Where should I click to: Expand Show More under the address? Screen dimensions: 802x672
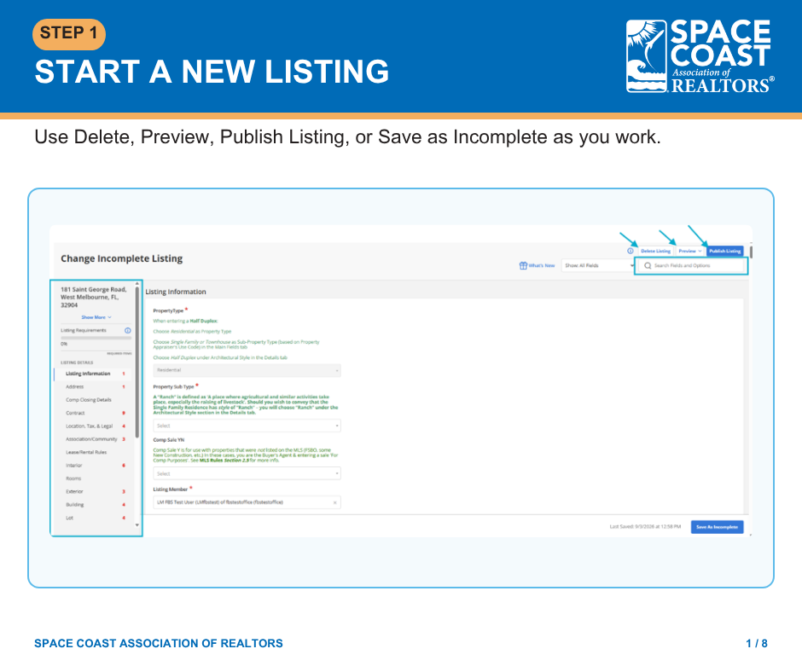click(96, 317)
